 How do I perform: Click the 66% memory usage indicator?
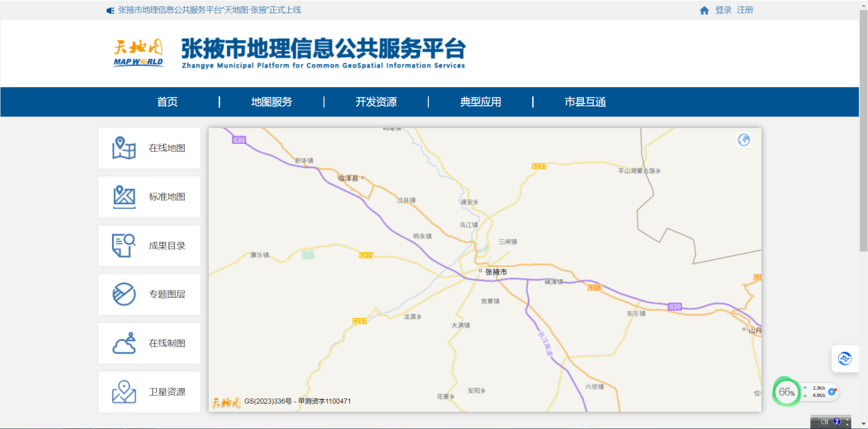[787, 392]
